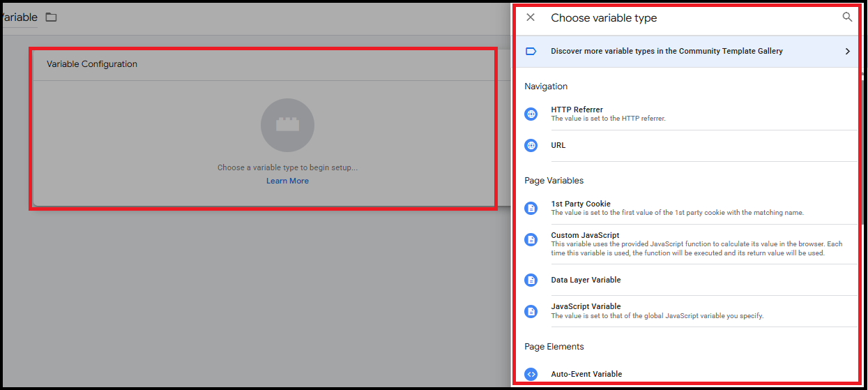The width and height of the screenshot is (868, 390).
Task: Select HTTP Referrer variable type
Action: tap(577, 110)
